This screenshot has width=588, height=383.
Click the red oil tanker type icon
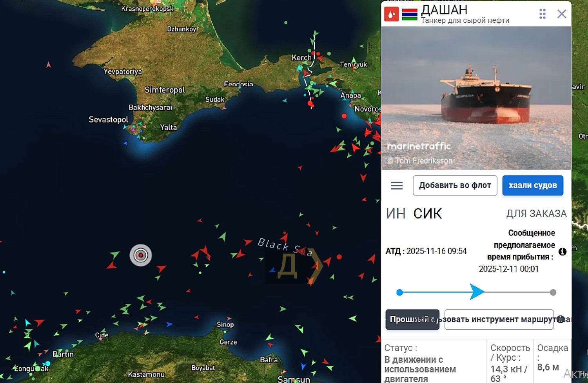[x=391, y=14]
